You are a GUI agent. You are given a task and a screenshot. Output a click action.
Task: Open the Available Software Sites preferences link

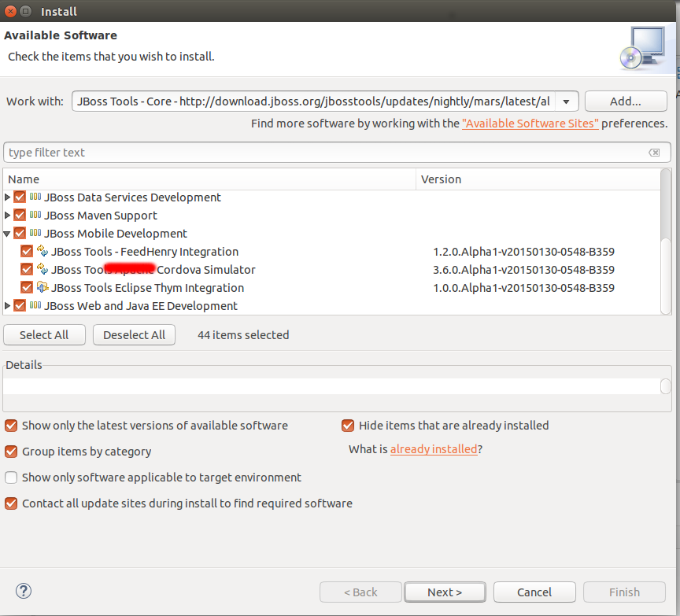coord(530,124)
